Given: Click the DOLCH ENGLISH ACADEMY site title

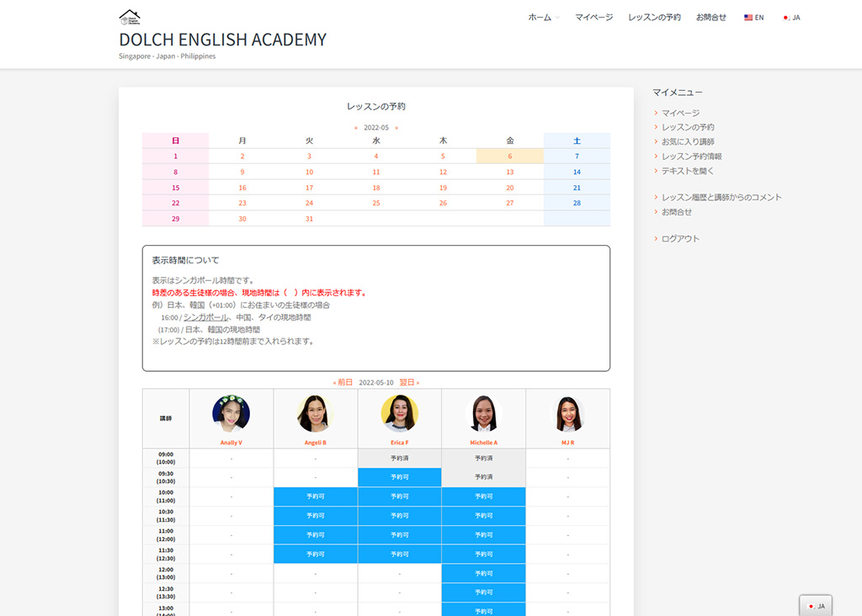Looking at the screenshot, I should point(222,40).
